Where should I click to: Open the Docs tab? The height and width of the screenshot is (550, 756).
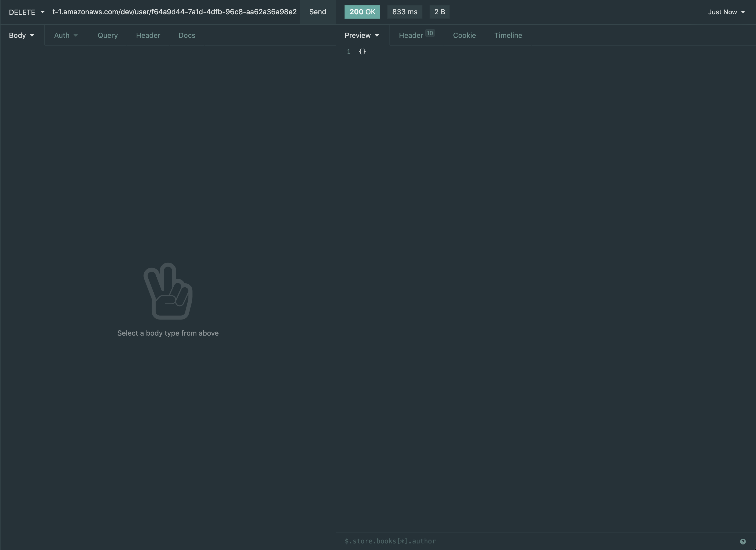(187, 35)
